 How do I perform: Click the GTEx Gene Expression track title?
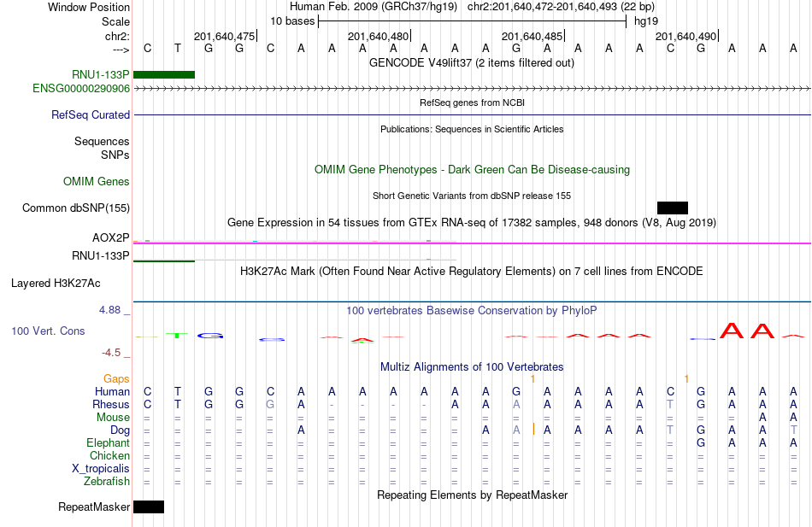[x=472, y=223]
